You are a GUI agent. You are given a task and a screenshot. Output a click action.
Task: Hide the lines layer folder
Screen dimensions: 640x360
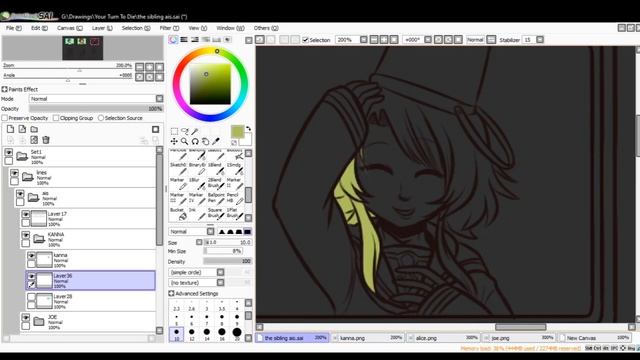[x=14, y=173]
